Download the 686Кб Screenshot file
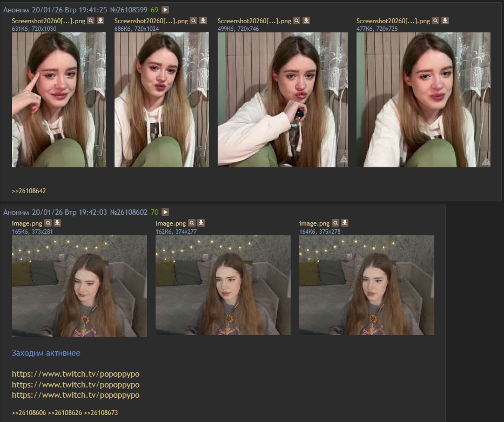Screen dimensions: 504x422 [x=203, y=21]
